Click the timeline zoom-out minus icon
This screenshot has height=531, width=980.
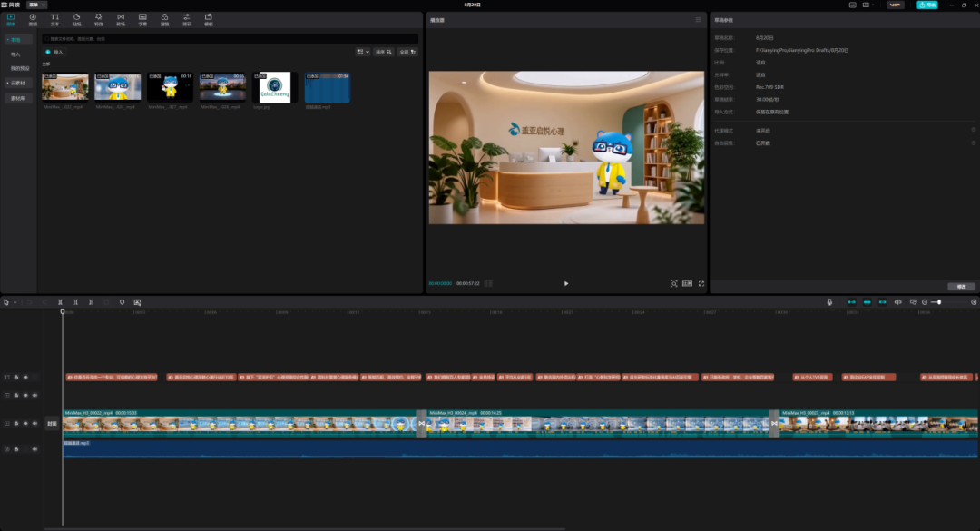(x=925, y=302)
